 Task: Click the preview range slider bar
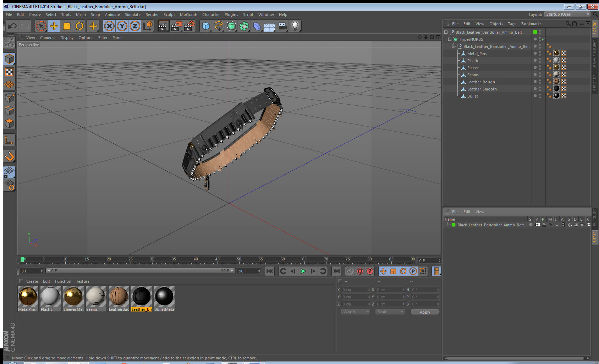(x=140, y=271)
